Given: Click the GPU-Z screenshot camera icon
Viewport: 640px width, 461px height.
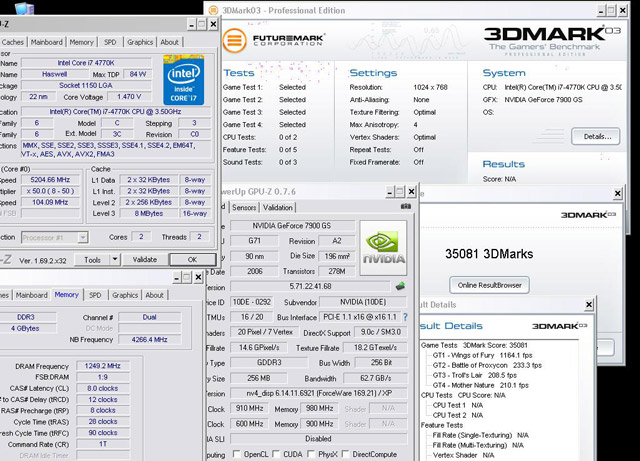Looking at the screenshot, I should [x=406, y=207].
